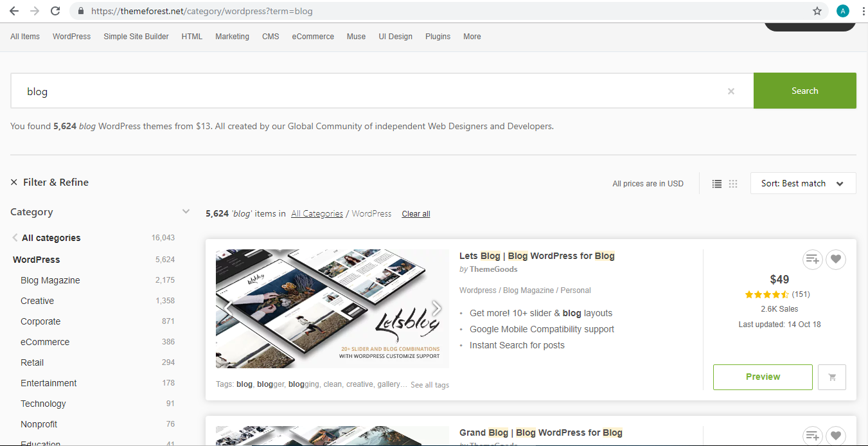The height and width of the screenshot is (446, 868).
Task: Click the browser address bar
Action: [x=443, y=11]
